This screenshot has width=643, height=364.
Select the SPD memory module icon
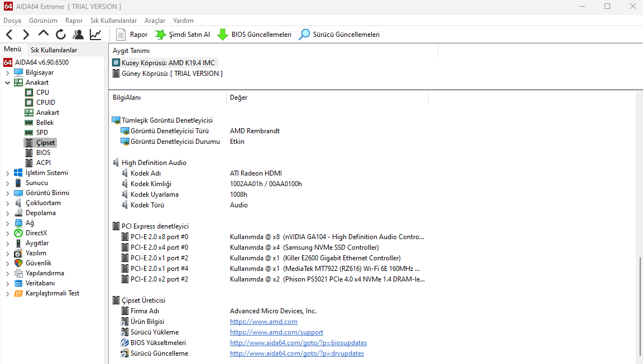pos(28,133)
